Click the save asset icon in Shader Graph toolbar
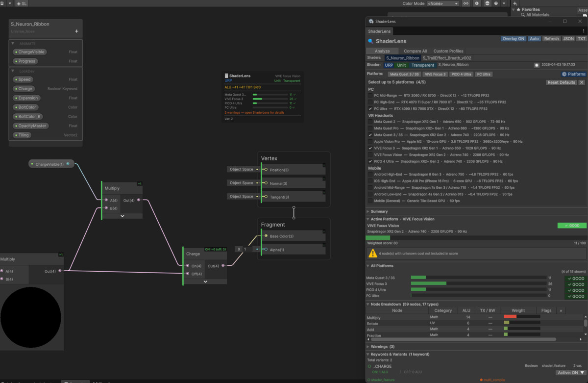The width and height of the screenshot is (588, 383). (3, 3)
